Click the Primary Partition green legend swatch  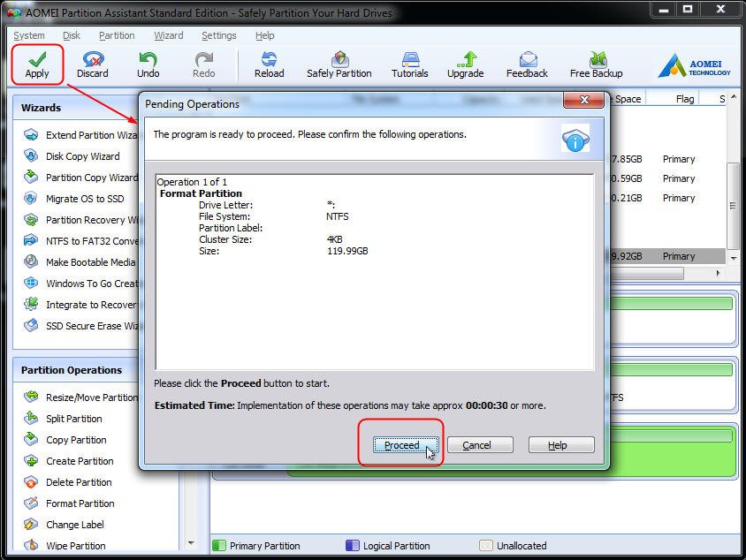(x=219, y=545)
